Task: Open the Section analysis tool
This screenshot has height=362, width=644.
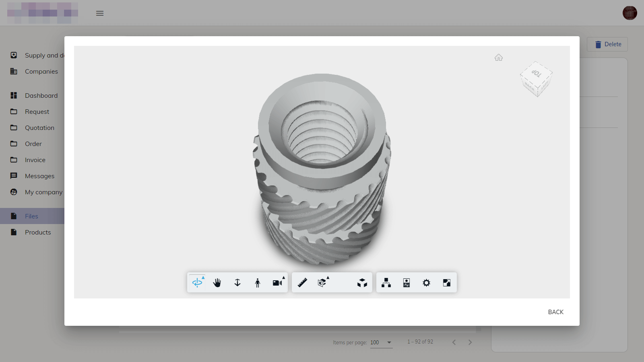Action: tap(322, 283)
